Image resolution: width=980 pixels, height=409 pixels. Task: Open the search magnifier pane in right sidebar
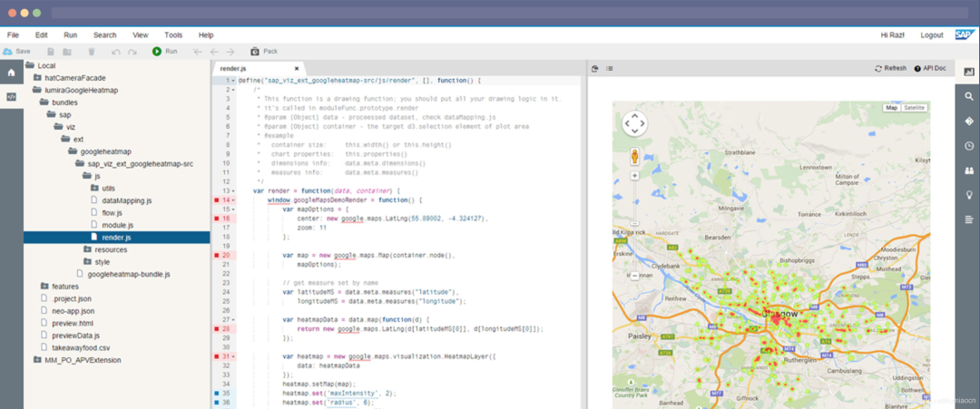(969, 96)
